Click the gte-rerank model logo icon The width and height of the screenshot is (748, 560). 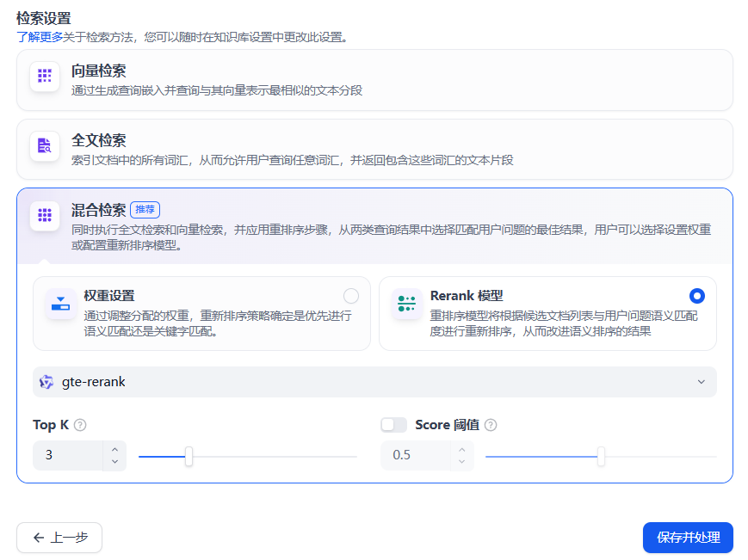click(x=46, y=382)
